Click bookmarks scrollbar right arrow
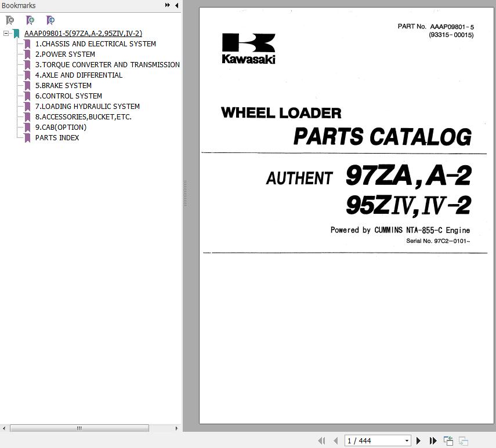 (x=176, y=428)
